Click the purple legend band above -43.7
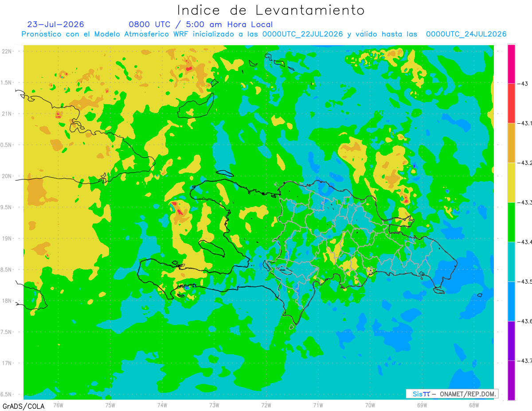The height and width of the screenshot is (411, 532). click(x=511, y=341)
